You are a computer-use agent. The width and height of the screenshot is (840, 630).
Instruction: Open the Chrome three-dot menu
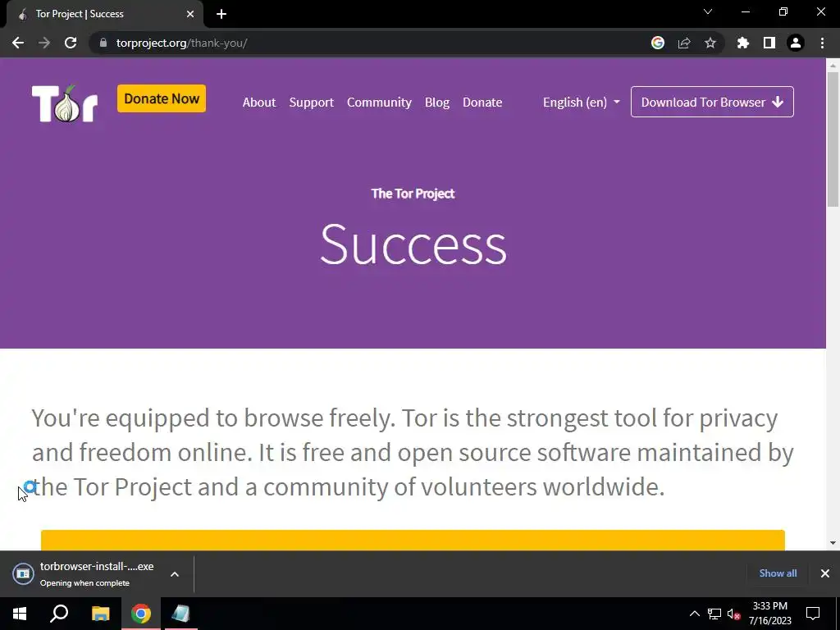click(x=822, y=43)
